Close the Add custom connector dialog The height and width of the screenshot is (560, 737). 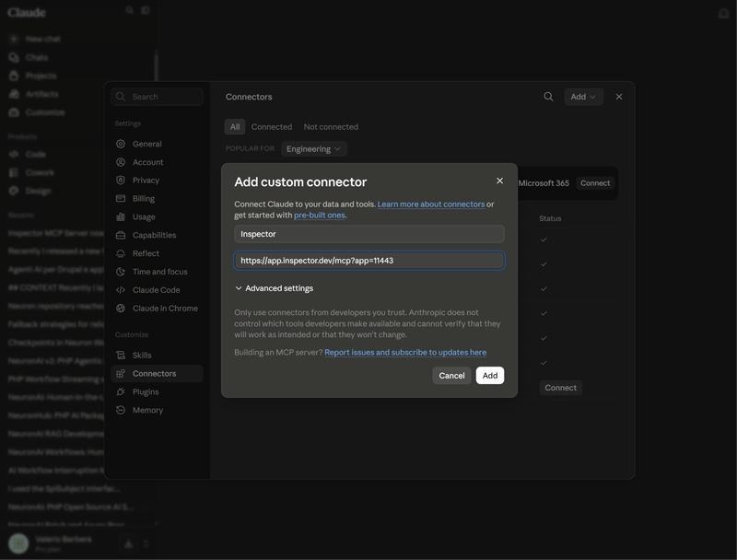(x=499, y=181)
